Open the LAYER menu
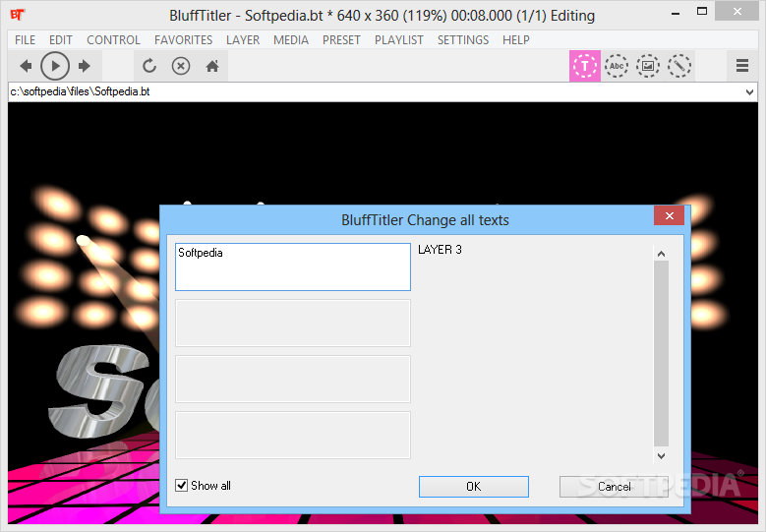766x532 pixels. (x=243, y=40)
